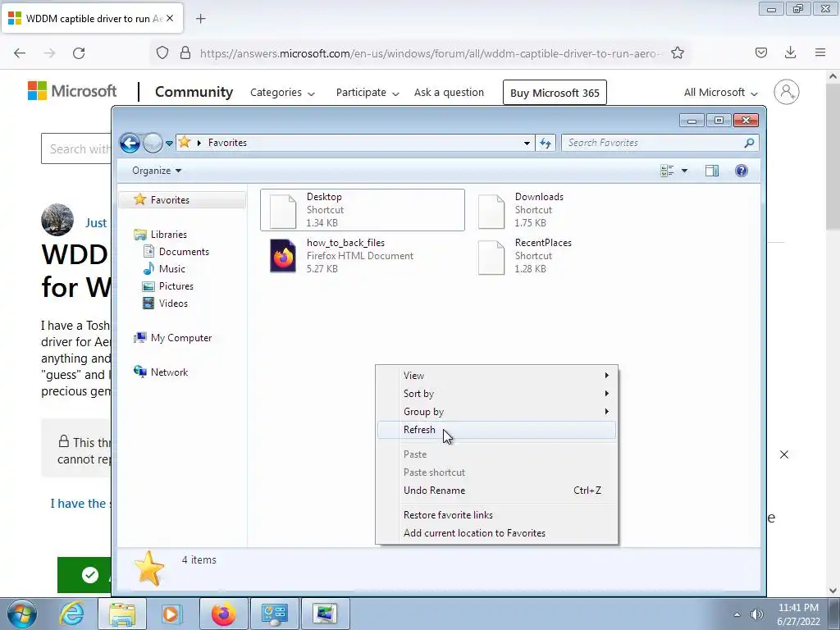Click the Firefox taskbar button
840x630 pixels.
[223, 614]
